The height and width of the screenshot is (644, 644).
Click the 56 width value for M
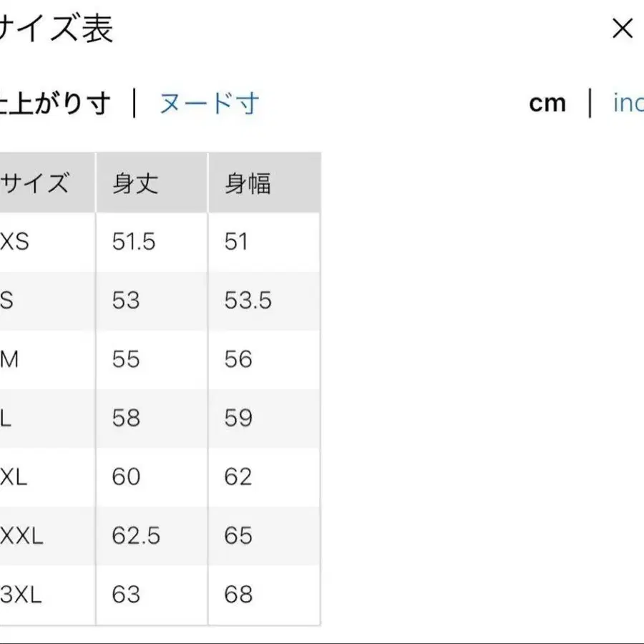tap(236, 359)
